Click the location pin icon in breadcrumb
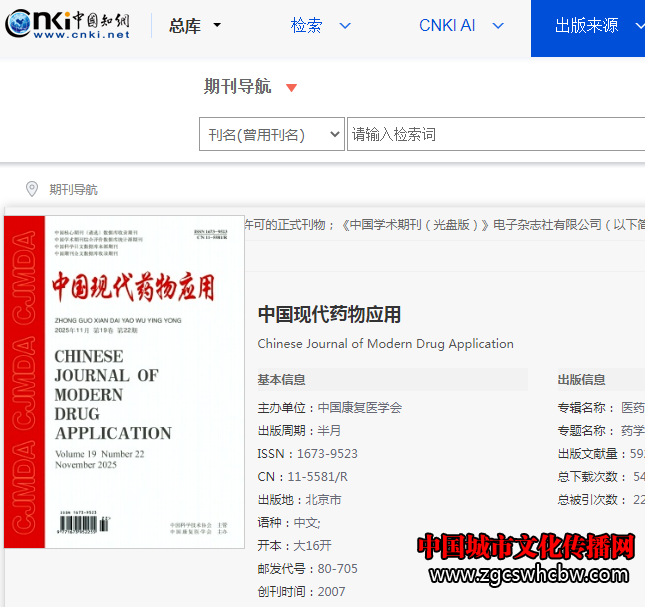645x607 pixels. point(32,189)
